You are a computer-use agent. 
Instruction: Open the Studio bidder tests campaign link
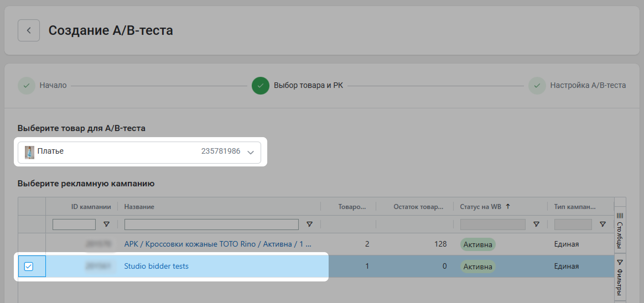point(156,266)
